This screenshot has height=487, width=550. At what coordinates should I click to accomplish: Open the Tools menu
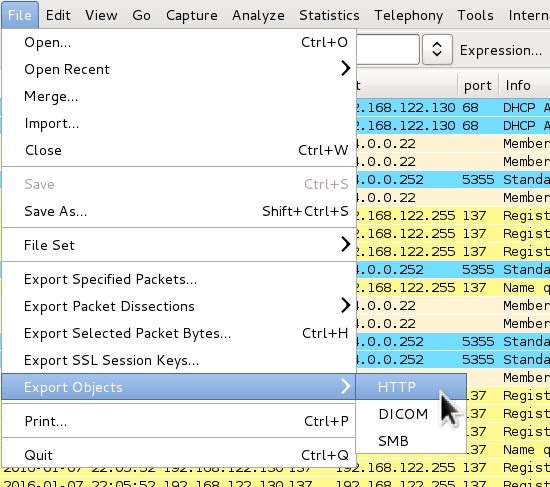tap(475, 15)
